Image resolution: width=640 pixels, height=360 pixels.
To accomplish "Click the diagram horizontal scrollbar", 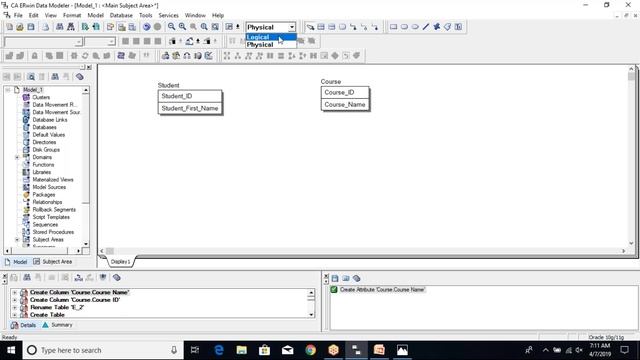I will tap(363, 251).
